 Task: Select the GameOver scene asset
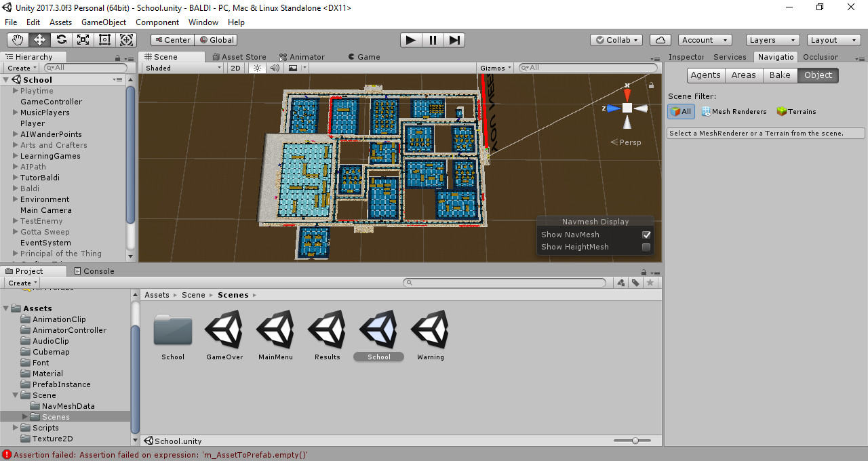click(224, 332)
